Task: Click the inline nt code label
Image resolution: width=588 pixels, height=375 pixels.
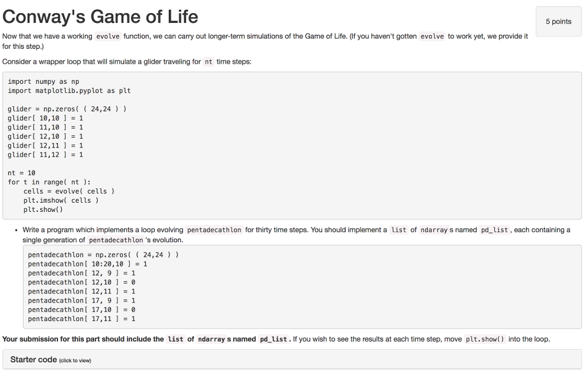Action: click(208, 62)
